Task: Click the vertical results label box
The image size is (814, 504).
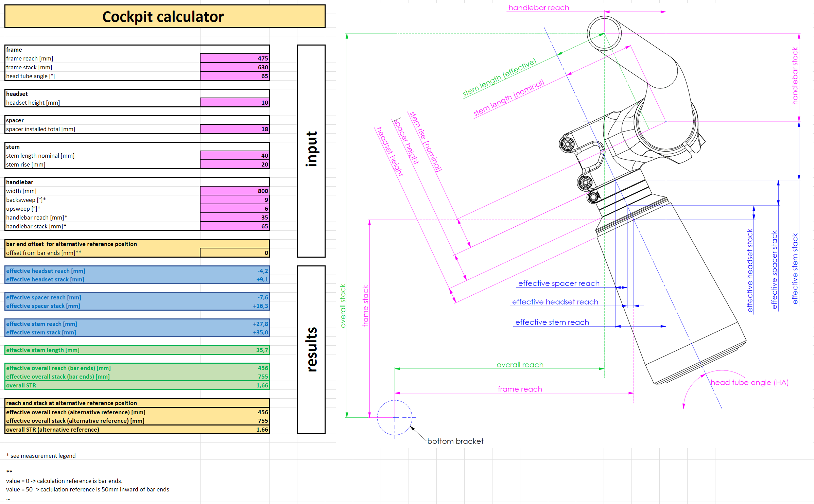Action: pos(311,350)
